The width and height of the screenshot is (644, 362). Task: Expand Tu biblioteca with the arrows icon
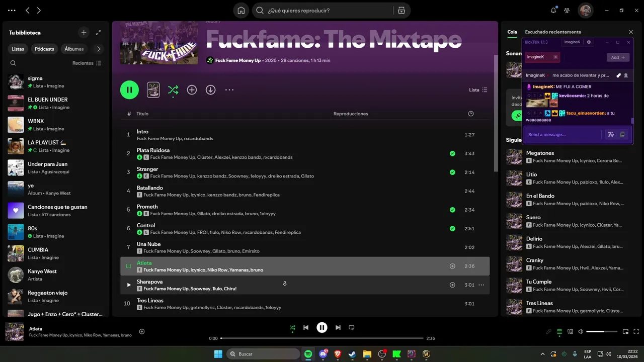click(x=98, y=33)
